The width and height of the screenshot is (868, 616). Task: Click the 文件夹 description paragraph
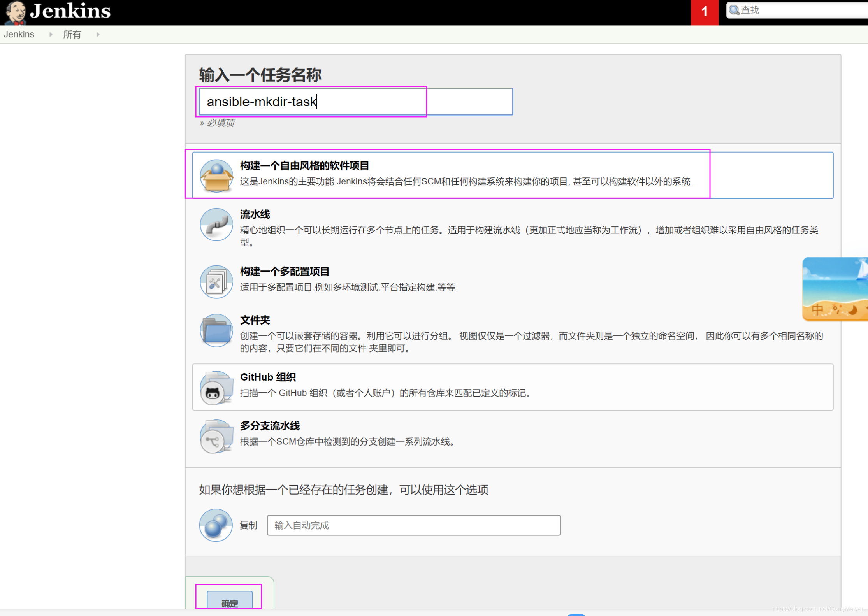click(531, 342)
